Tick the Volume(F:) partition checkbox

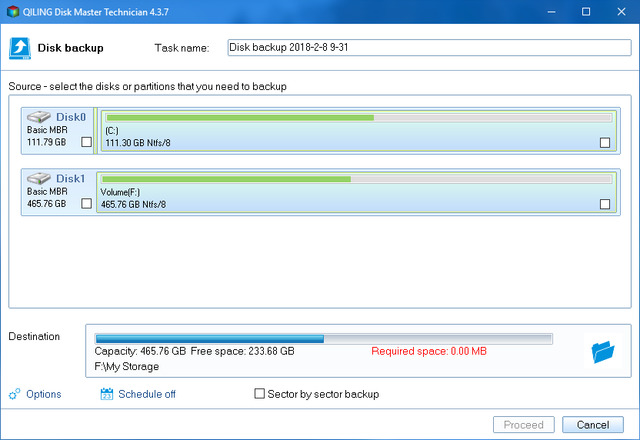tap(604, 204)
